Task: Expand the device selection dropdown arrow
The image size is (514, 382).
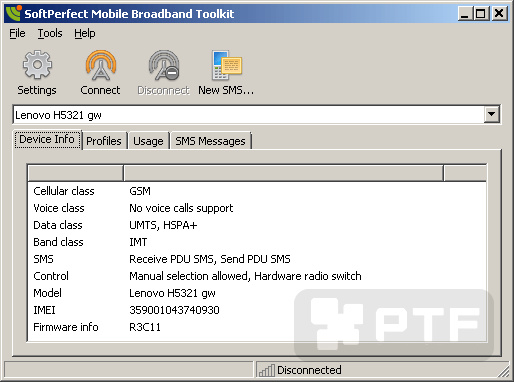Action: point(491,114)
